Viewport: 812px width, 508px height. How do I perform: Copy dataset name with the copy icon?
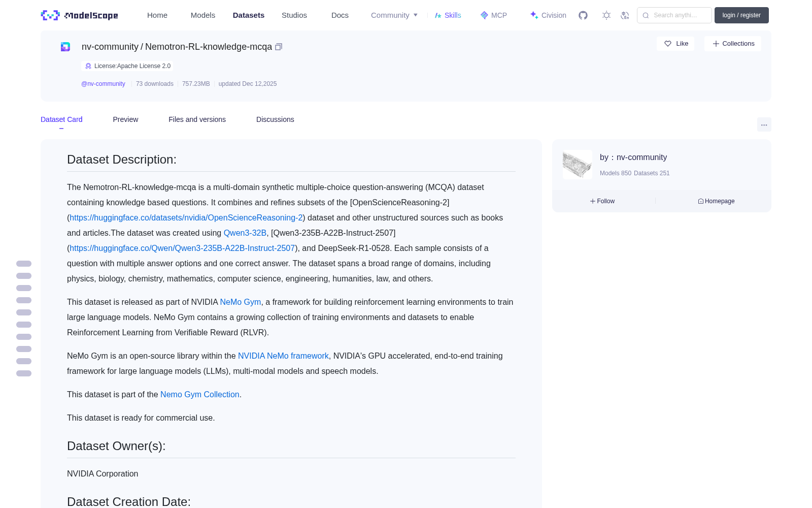coord(279,47)
